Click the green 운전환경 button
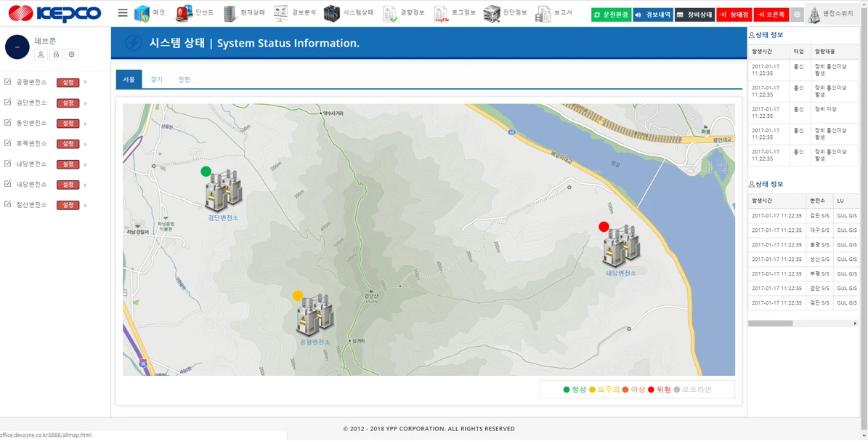Image resolution: width=868 pixels, height=442 pixels. tap(611, 15)
